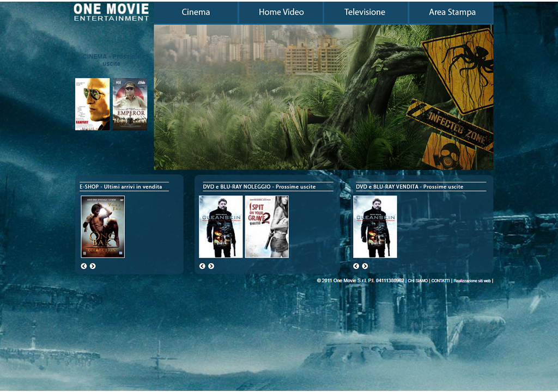Click next arrow in Vendita carousel
The image size is (558, 392).
[365, 266]
